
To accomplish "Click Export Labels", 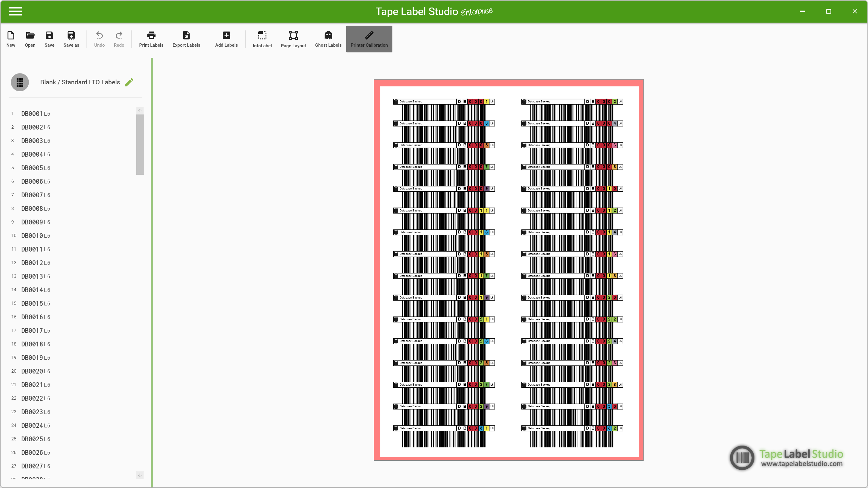I will tap(186, 39).
